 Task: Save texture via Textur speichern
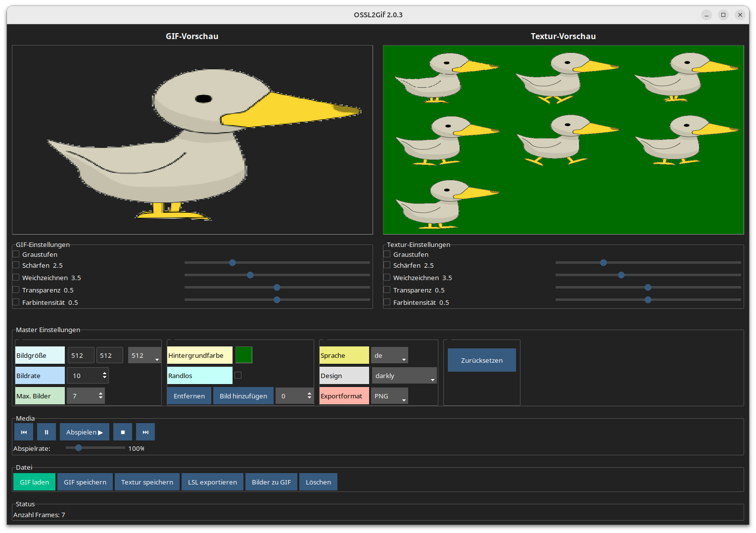coord(147,482)
